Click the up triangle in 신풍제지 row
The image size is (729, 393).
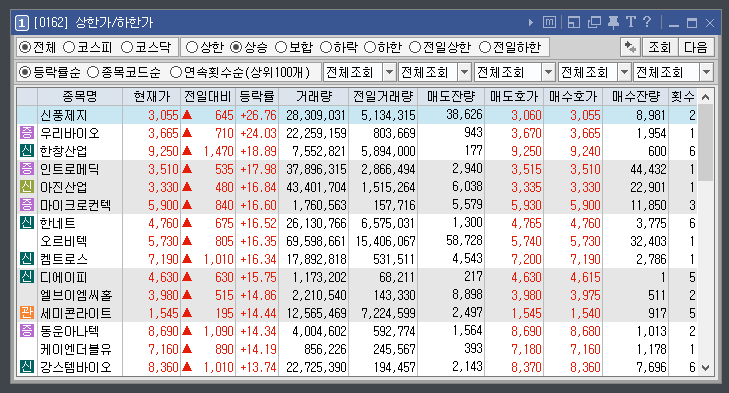[187, 114]
